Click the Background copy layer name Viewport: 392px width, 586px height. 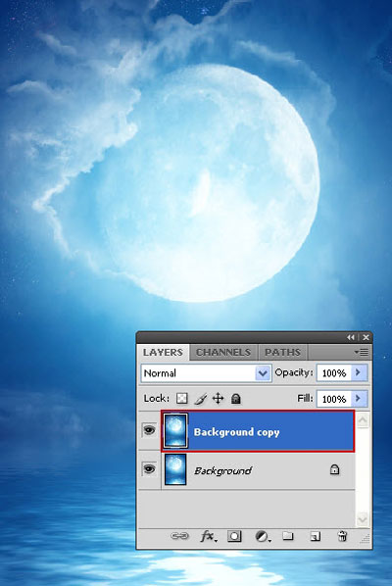pos(236,432)
